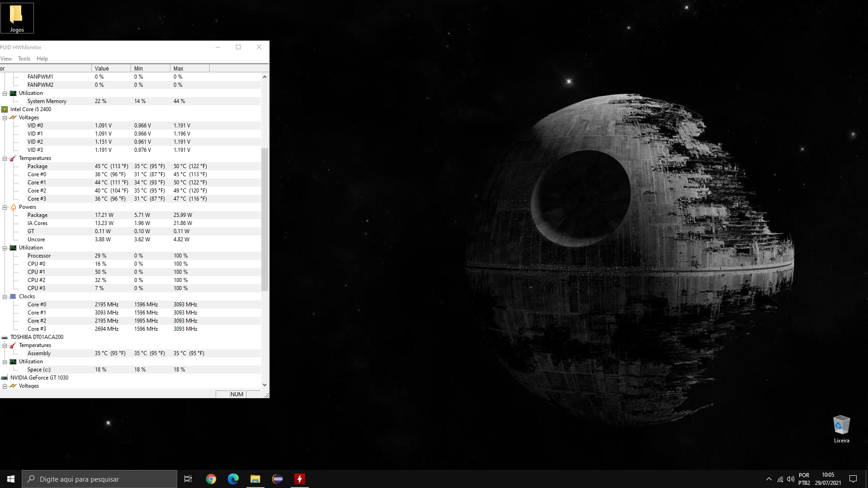
Task: Click the TOSHIBA DT01ACA200 drive icon
Action: (x=5, y=337)
